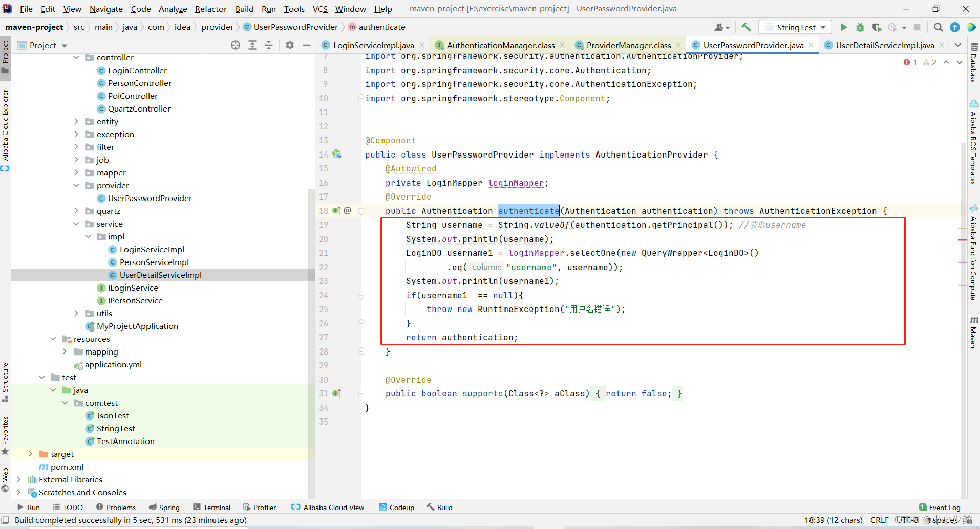Open Alibaba Function Compute side panel
Viewport: 980px width, 529px height.
tap(973, 253)
